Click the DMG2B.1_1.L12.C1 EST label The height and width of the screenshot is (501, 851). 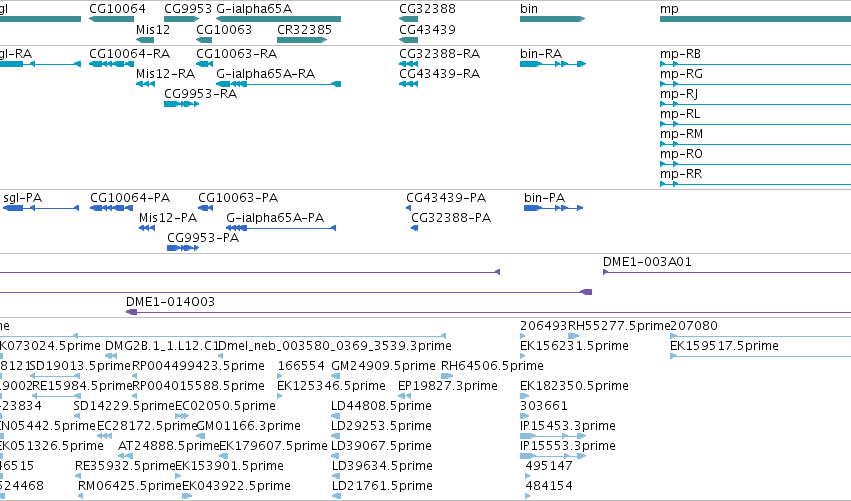(x=161, y=346)
